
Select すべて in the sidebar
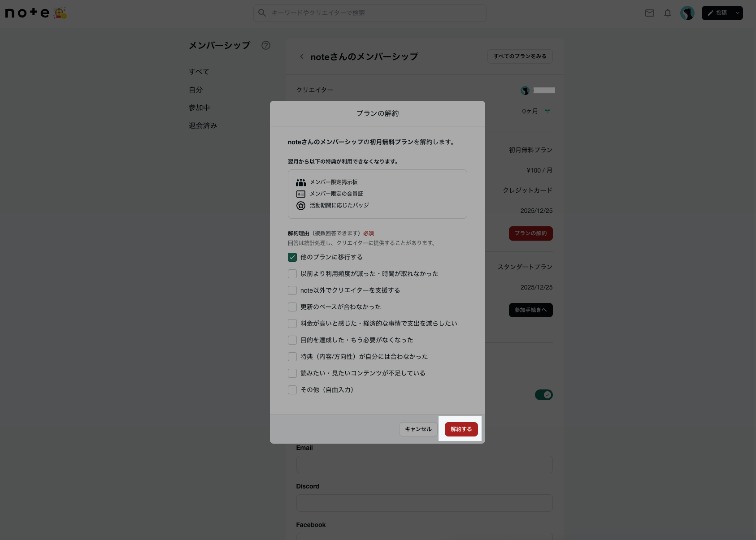(199, 72)
